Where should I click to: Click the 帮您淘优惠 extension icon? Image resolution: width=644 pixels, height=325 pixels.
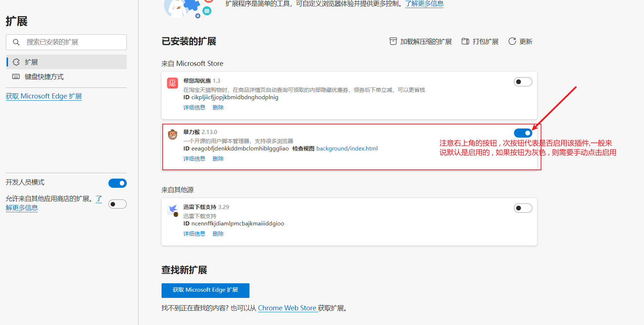[x=173, y=83]
